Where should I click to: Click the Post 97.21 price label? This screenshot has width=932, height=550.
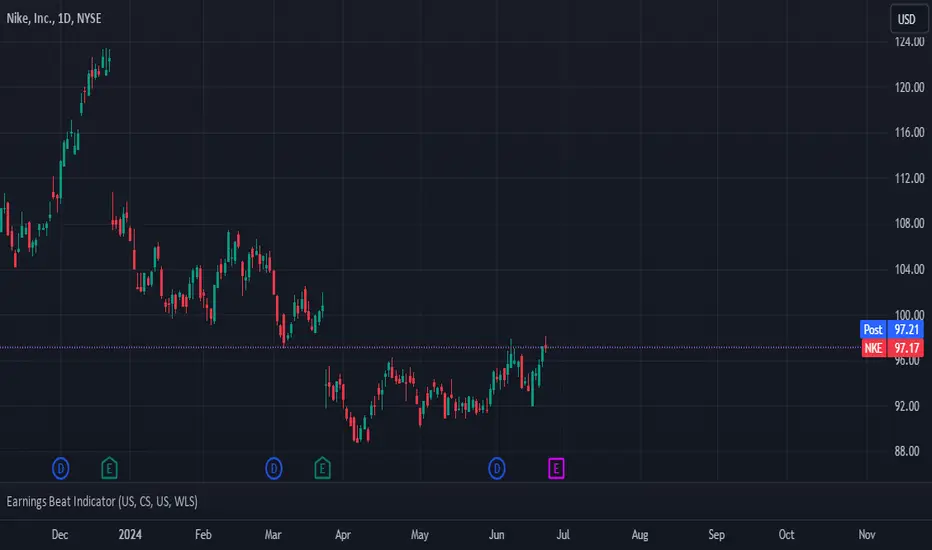(892, 329)
